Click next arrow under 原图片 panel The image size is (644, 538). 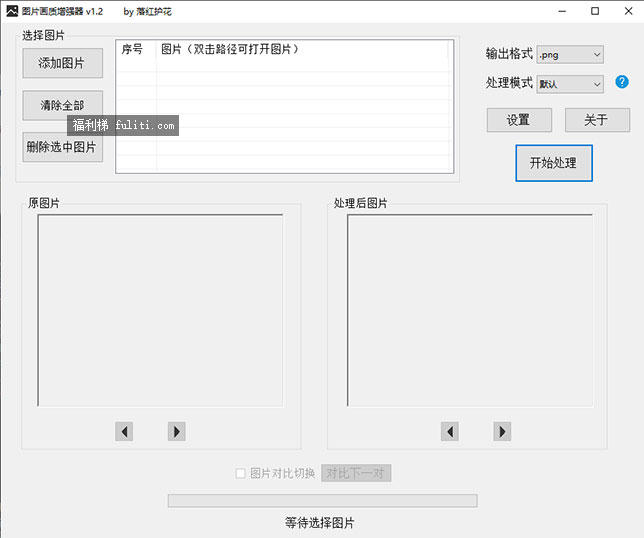(176, 431)
